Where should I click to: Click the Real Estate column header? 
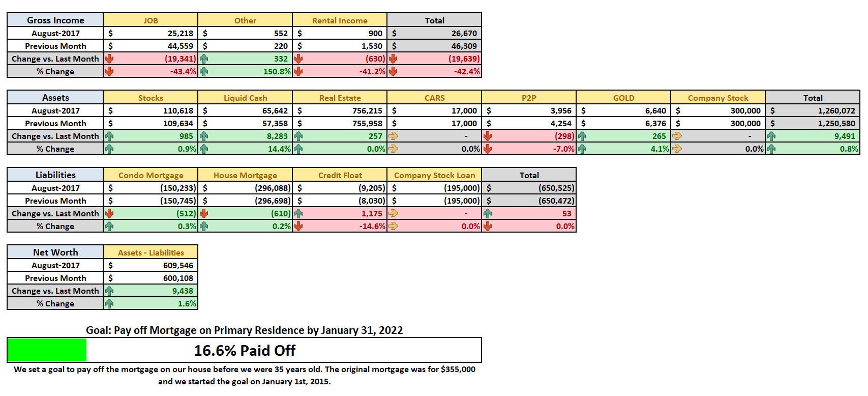coord(340,98)
